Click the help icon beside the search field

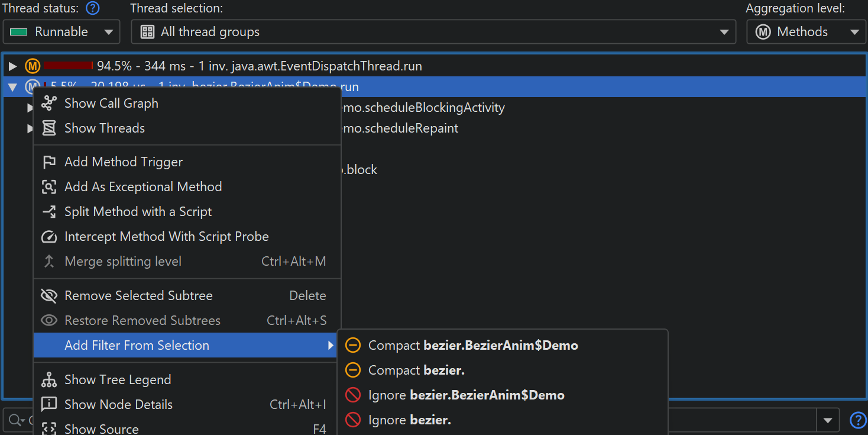857,420
